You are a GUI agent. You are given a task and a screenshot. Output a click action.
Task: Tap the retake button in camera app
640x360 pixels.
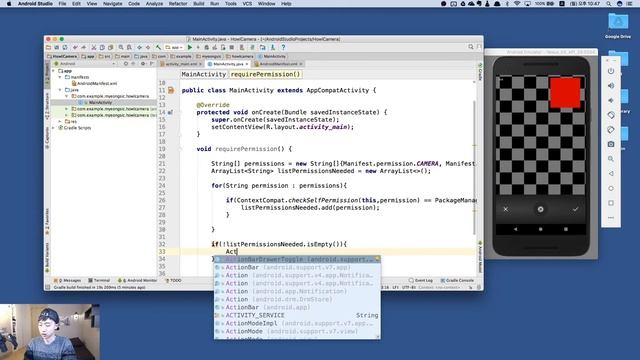click(540, 209)
